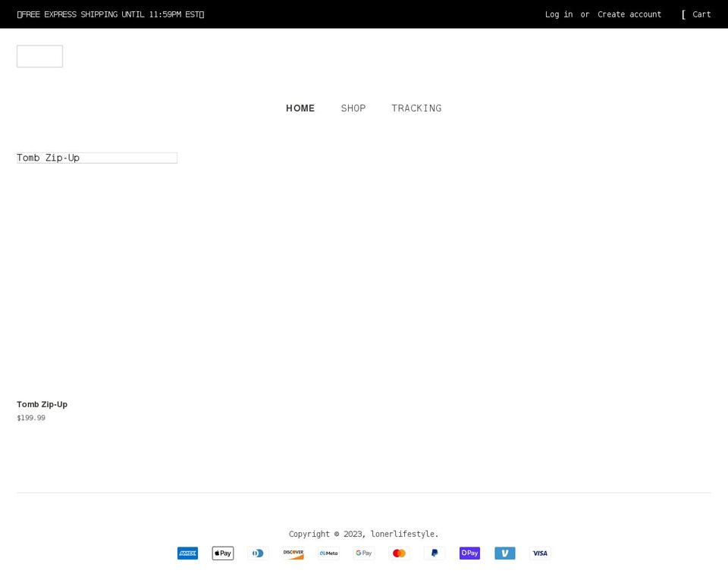The width and height of the screenshot is (728, 580).
Task: Click the Diners Club payment icon
Action: click(258, 553)
